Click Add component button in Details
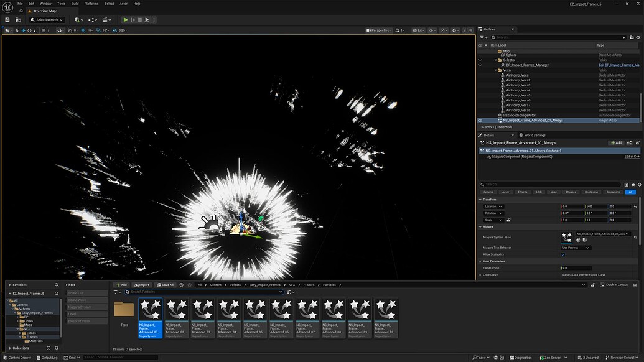 tap(616, 143)
